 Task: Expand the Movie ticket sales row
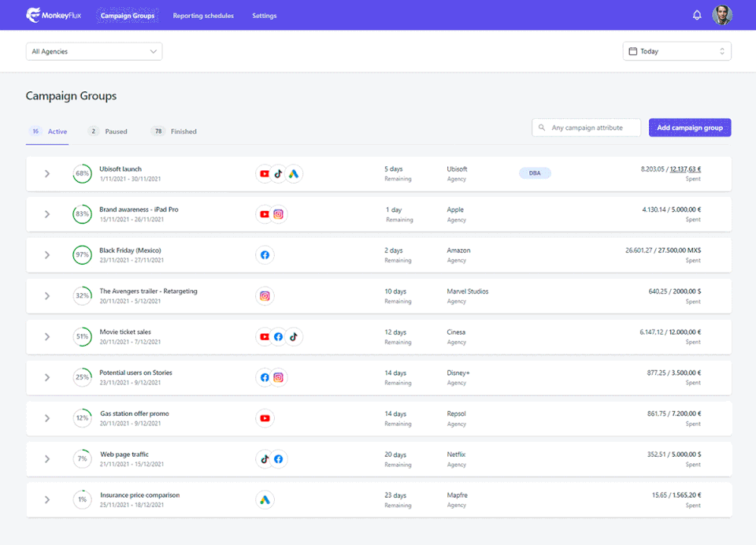point(47,336)
